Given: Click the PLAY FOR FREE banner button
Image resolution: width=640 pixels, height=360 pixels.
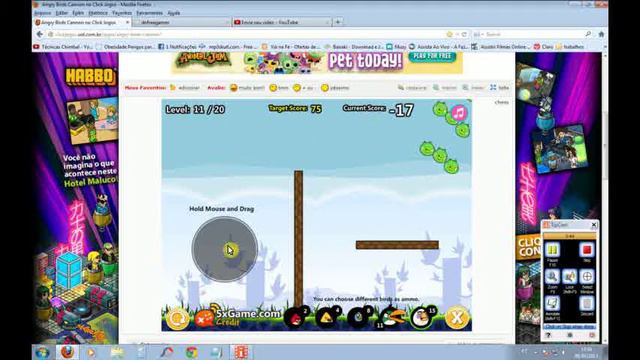Looking at the screenshot, I should coord(432,56).
